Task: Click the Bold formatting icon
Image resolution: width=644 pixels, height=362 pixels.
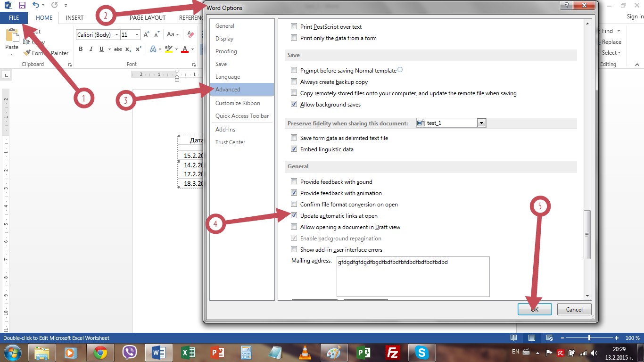Action: [81, 49]
